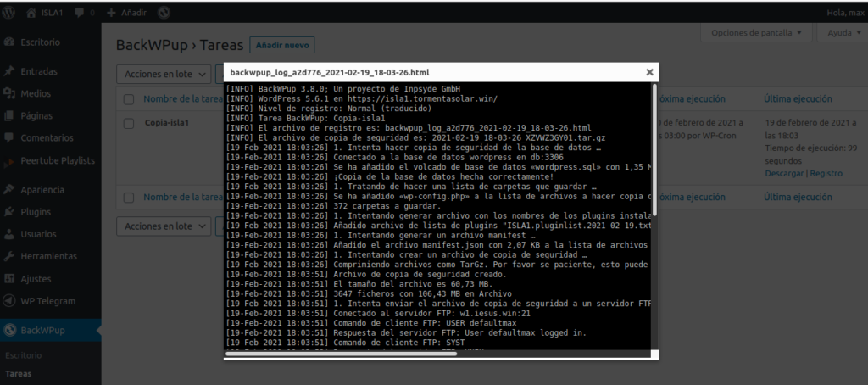Click the log popup horizontal scrollbar

coord(341,354)
